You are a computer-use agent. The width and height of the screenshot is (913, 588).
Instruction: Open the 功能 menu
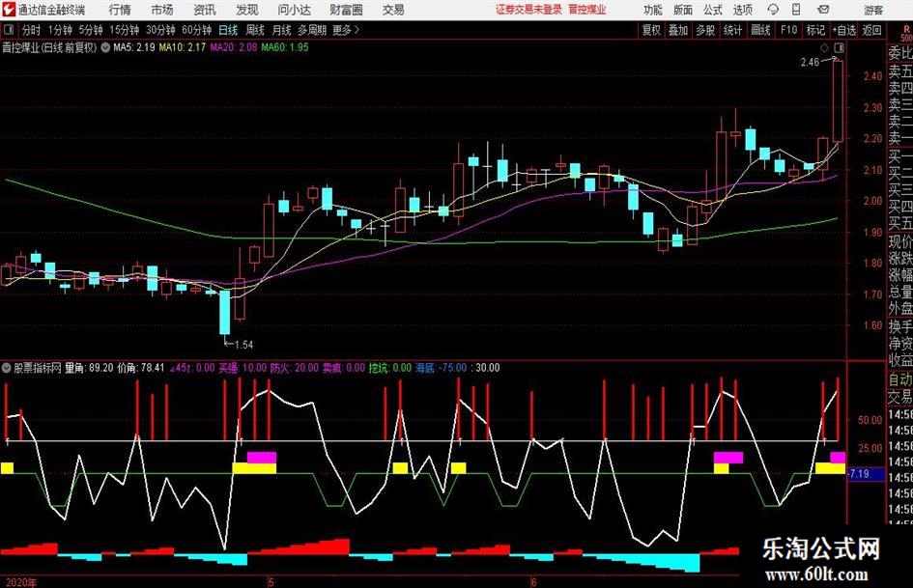click(653, 10)
